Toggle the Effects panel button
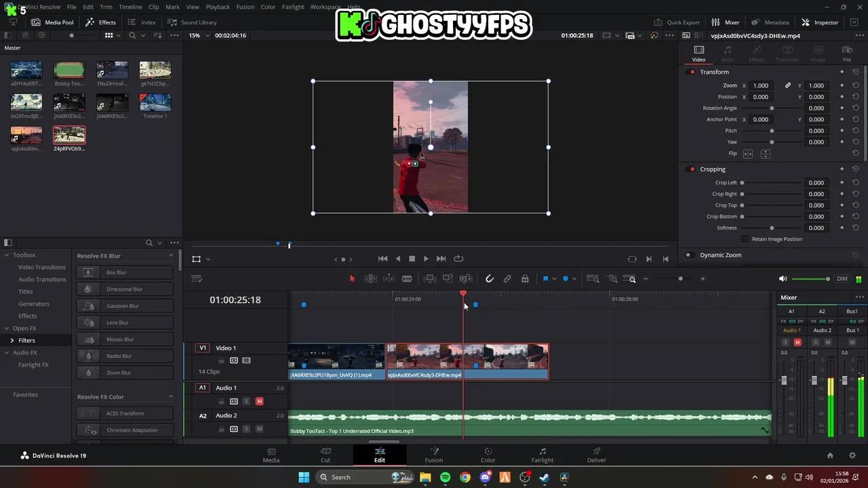 click(x=100, y=22)
